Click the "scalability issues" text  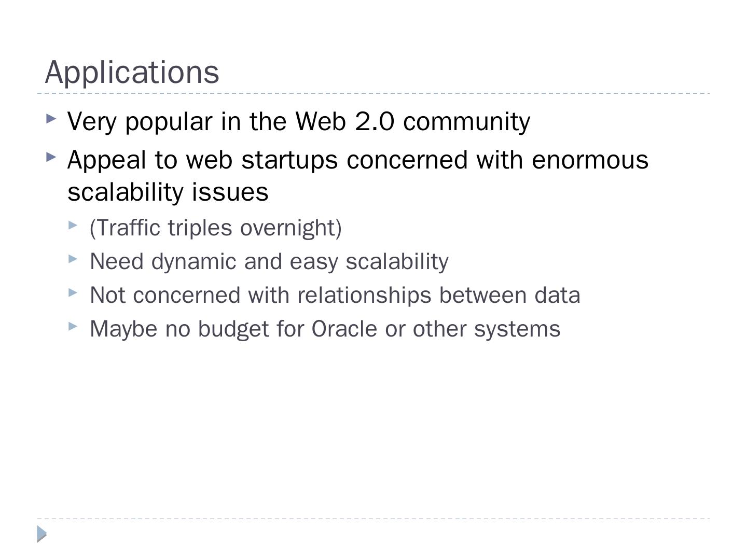pyautogui.click(x=168, y=191)
